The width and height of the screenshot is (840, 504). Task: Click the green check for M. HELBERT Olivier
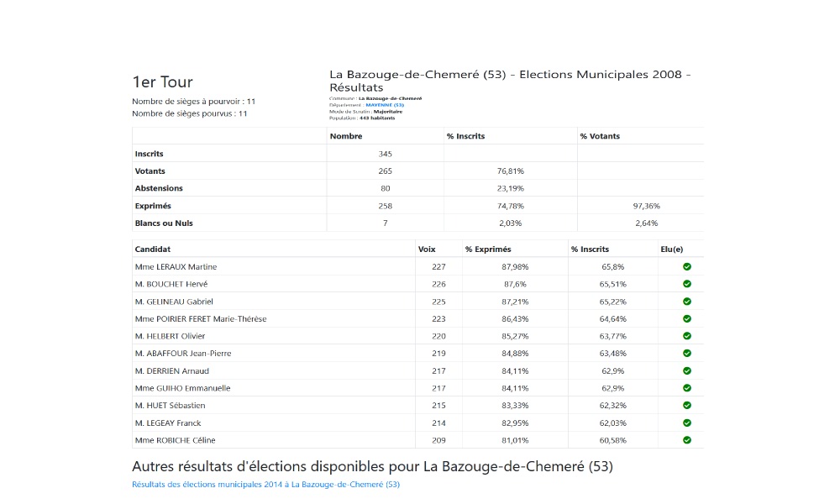pyautogui.click(x=687, y=336)
